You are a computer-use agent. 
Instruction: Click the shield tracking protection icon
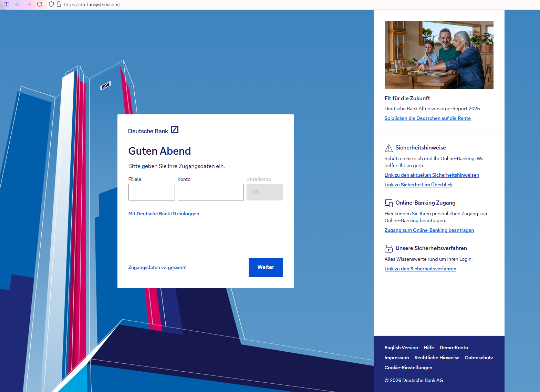coord(51,4)
